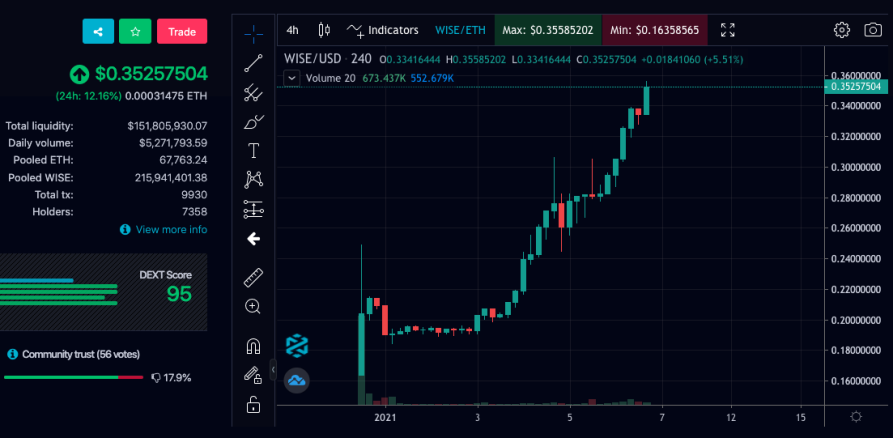Add pair to favorites with star button
The width and height of the screenshot is (893, 438).
pyautogui.click(x=135, y=31)
